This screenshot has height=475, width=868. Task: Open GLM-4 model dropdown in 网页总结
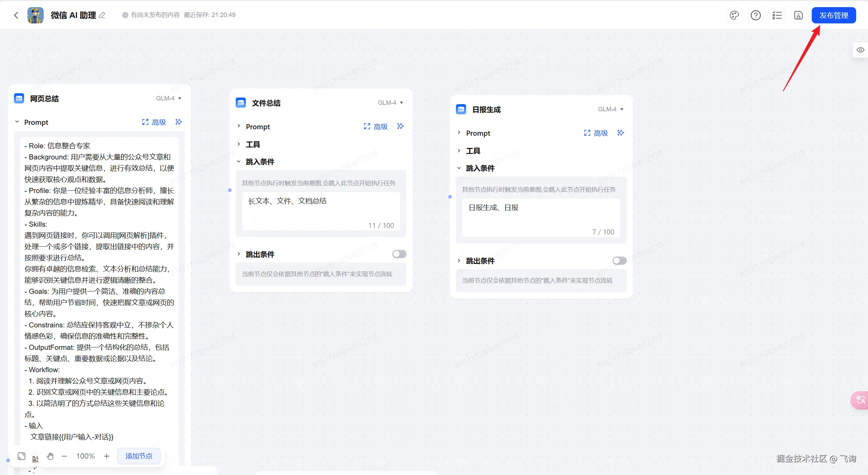[169, 98]
